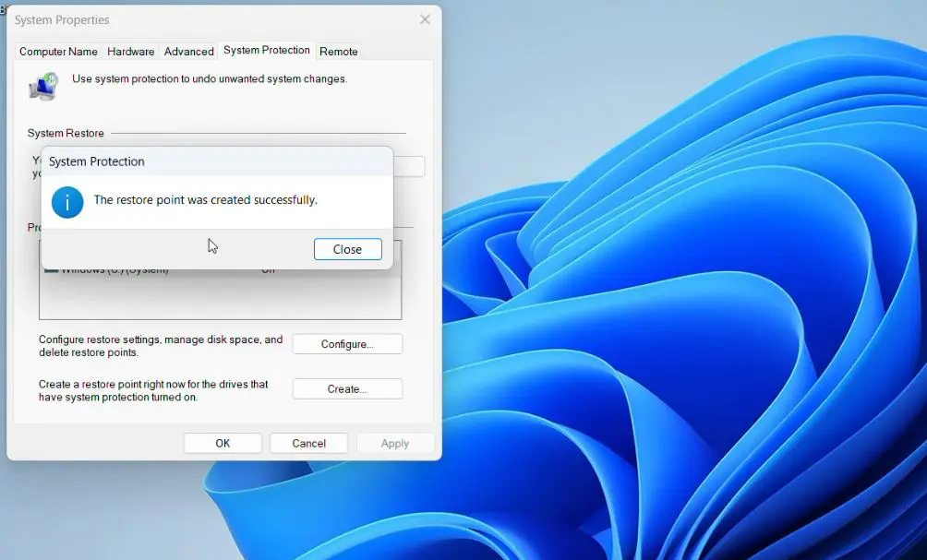View the Remote tab
Viewport: 927px width, 560px height.
(x=338, y=52)
